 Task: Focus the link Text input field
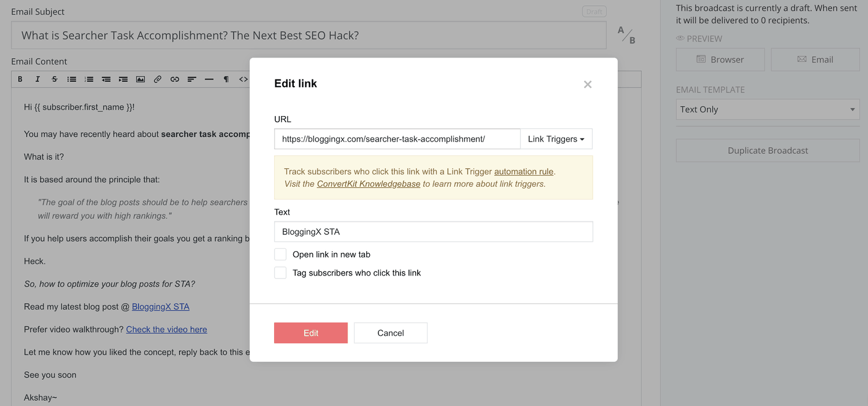[433, 231]
